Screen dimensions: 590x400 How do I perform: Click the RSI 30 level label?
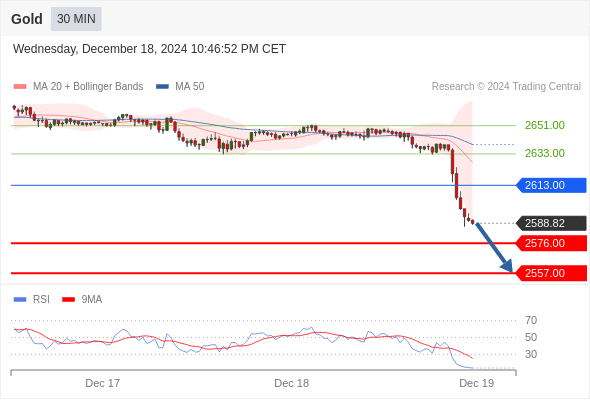[x=531, y=354]
